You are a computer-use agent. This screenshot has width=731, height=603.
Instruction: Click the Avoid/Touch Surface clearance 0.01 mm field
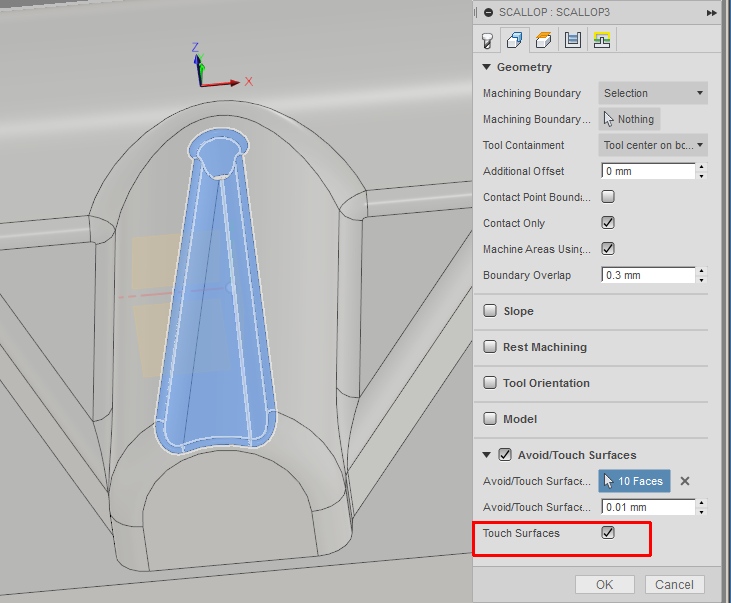[x=648, y=507]
